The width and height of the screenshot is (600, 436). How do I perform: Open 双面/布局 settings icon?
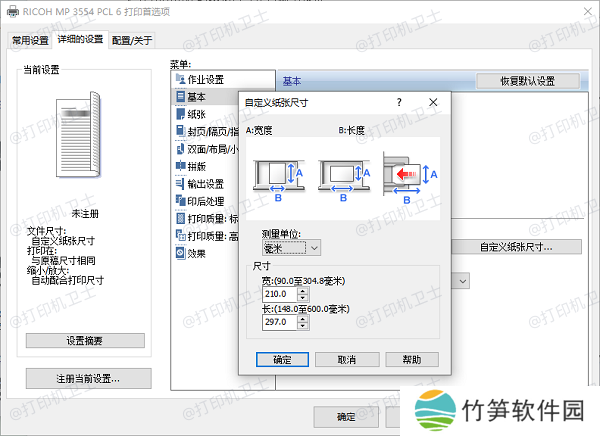click(x=180, y=149)
